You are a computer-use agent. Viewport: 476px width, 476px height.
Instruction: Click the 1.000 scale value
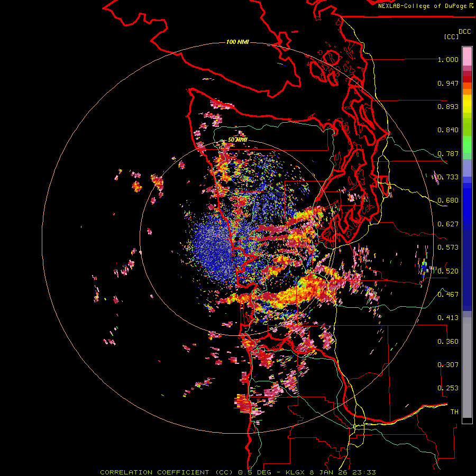pos(448,59)
